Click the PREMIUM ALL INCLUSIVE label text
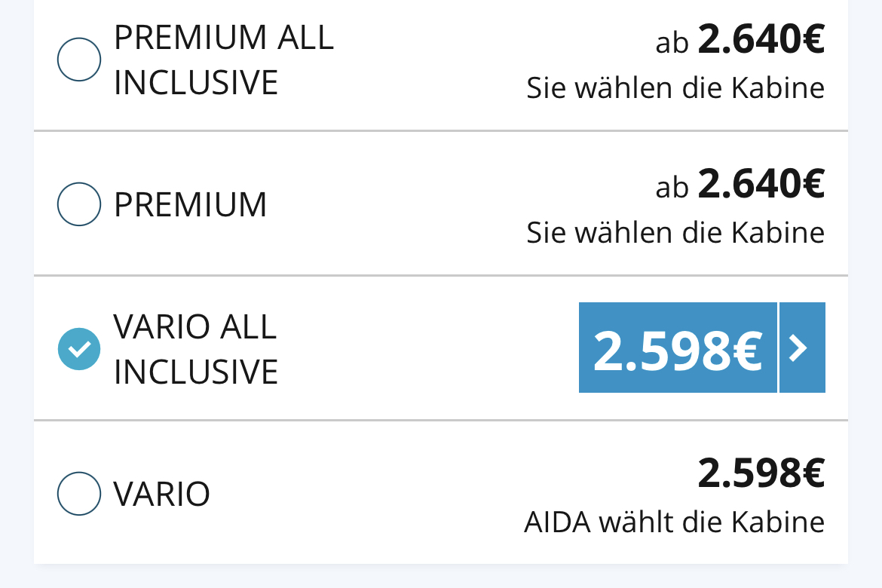The width and height of the screenshot is (882, 588). tap(224, 60)
